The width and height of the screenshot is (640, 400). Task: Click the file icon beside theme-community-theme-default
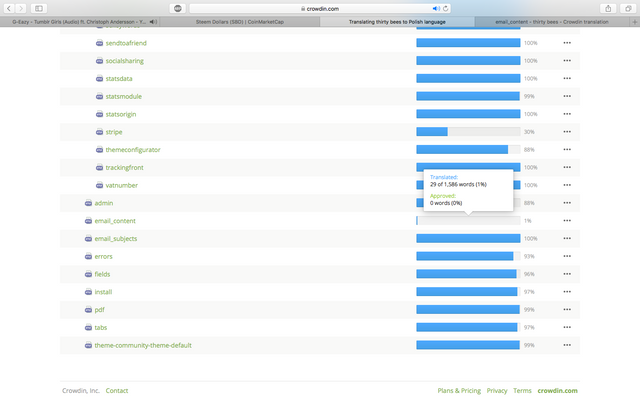(x=88, y=345)
